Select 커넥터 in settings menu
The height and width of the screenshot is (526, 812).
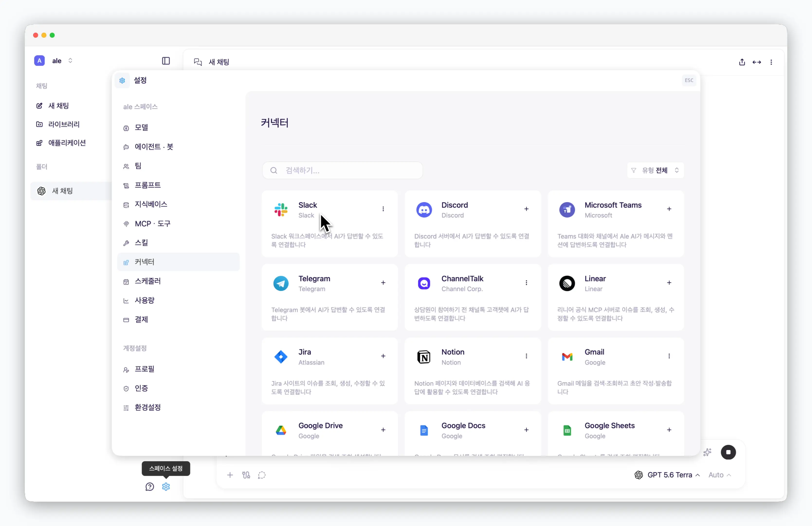click(x=178, y=262)
